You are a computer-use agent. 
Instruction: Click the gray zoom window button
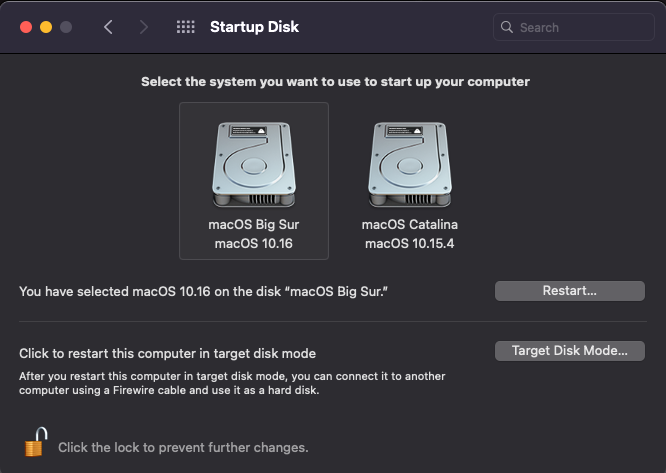click(66, 27)
